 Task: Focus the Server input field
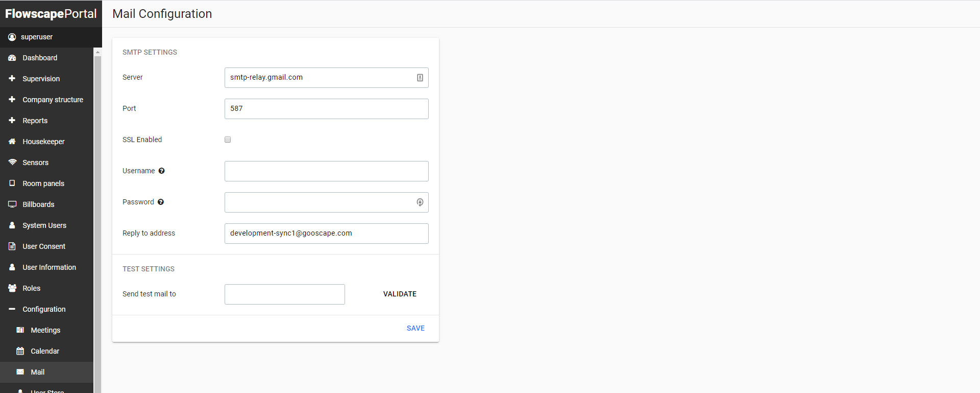click(327, 78)
